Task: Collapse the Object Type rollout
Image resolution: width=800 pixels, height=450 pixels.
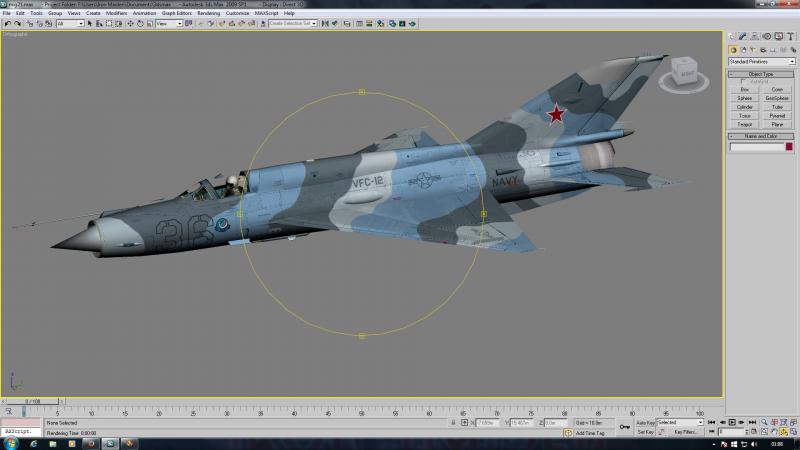Action: point(761,74)
